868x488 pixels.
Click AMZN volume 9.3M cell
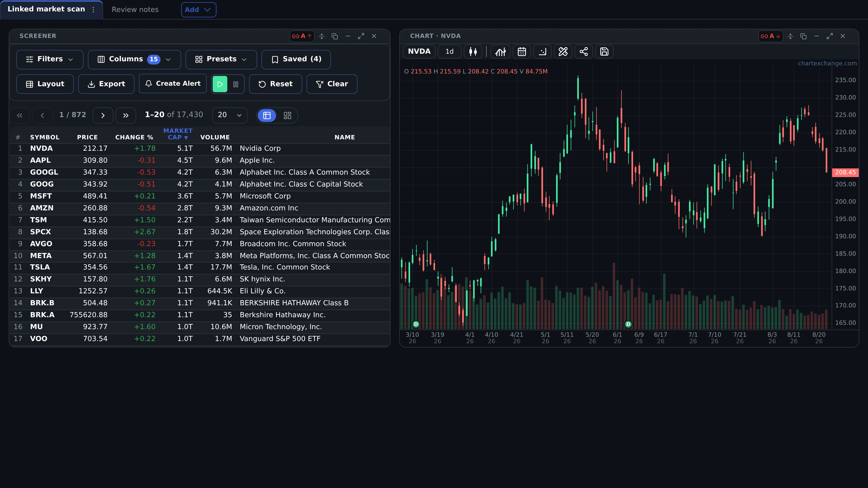coord(224,208)
